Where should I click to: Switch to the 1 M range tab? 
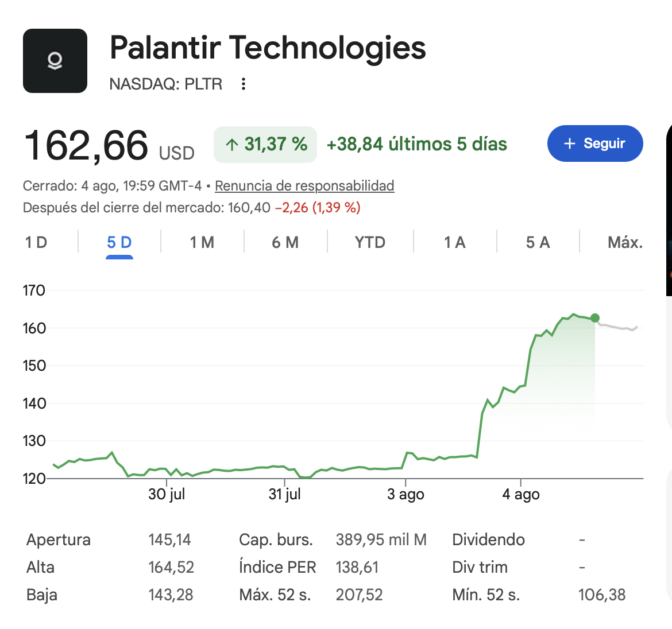202,243
